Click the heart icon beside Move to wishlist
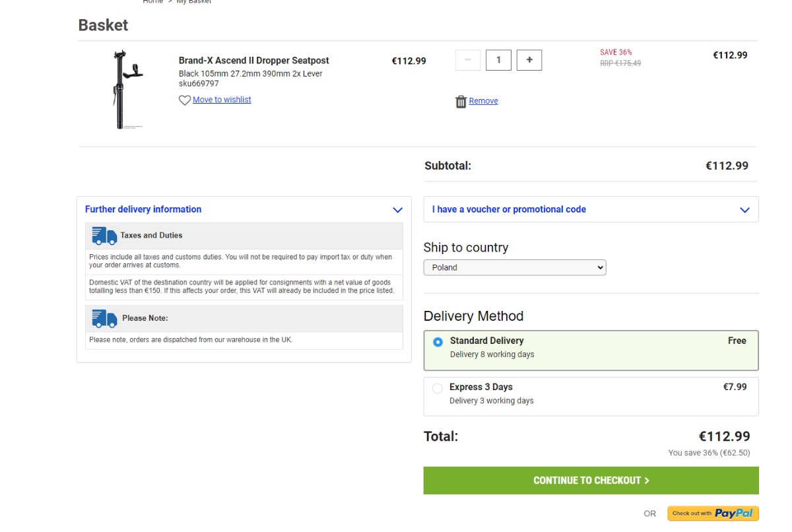 (x=185, y=100)
